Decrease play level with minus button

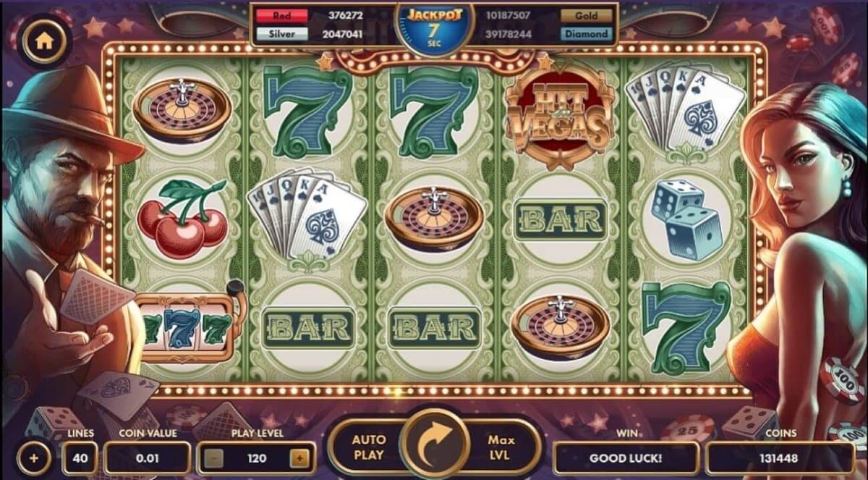(x=213, y=458)
